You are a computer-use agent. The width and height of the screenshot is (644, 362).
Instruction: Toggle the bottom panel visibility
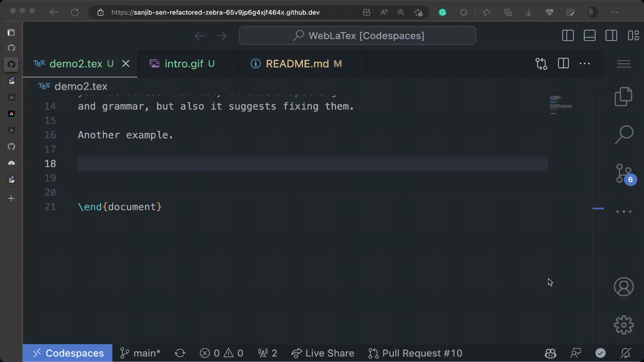pyautogui.click(x=589, y=35)
